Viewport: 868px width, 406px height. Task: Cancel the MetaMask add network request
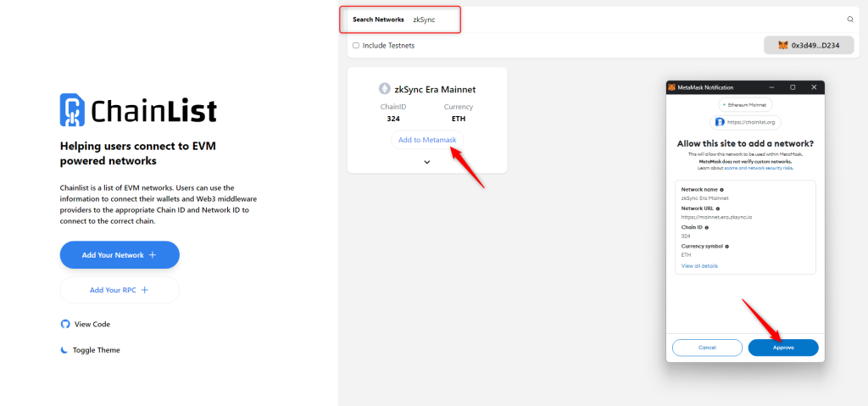click(707, 348)
